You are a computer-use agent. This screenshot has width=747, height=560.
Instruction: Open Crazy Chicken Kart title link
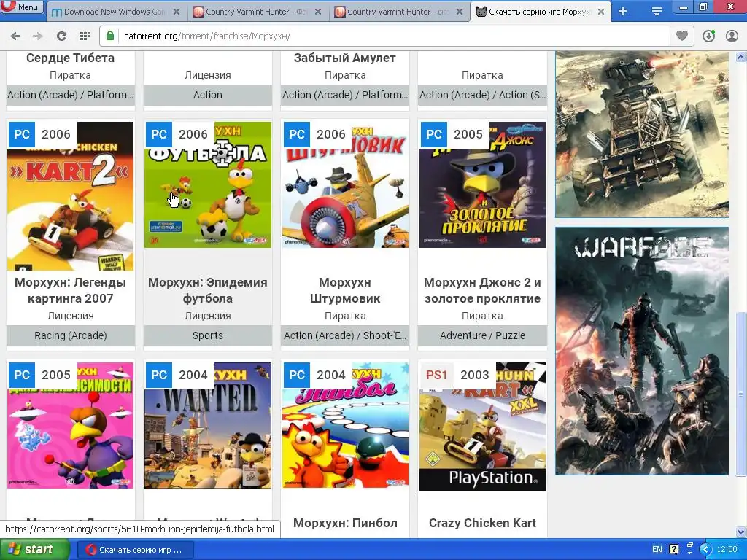pyautogui.click(x=482, y=523)
